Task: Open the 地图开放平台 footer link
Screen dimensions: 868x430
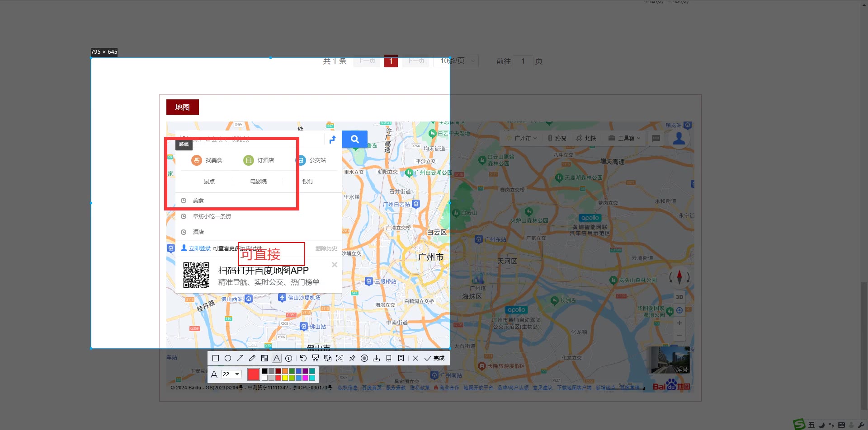Action: coord(478,388)
